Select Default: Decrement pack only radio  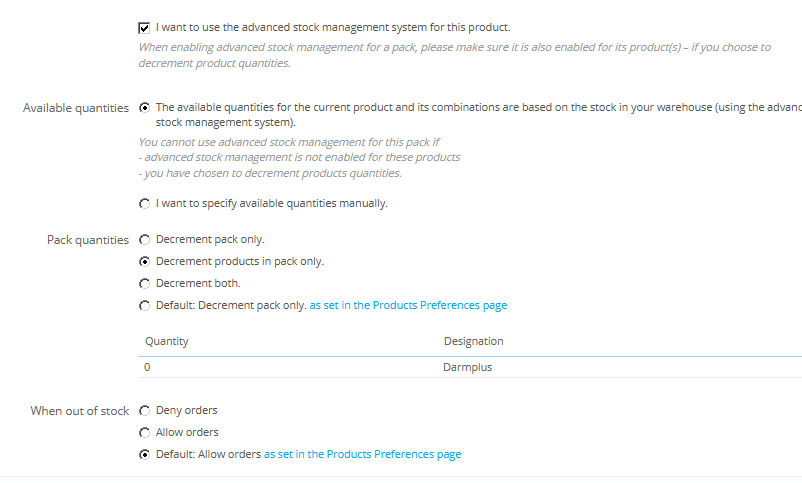coord(144,305)
